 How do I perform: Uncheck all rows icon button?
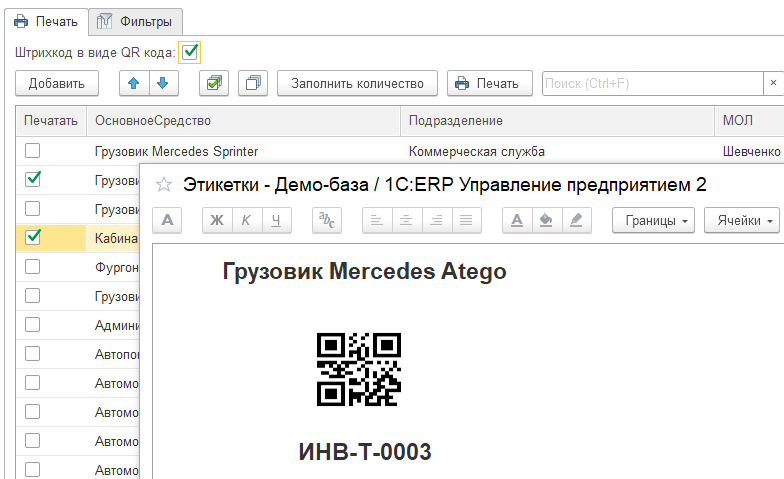(x=253, y=83)
